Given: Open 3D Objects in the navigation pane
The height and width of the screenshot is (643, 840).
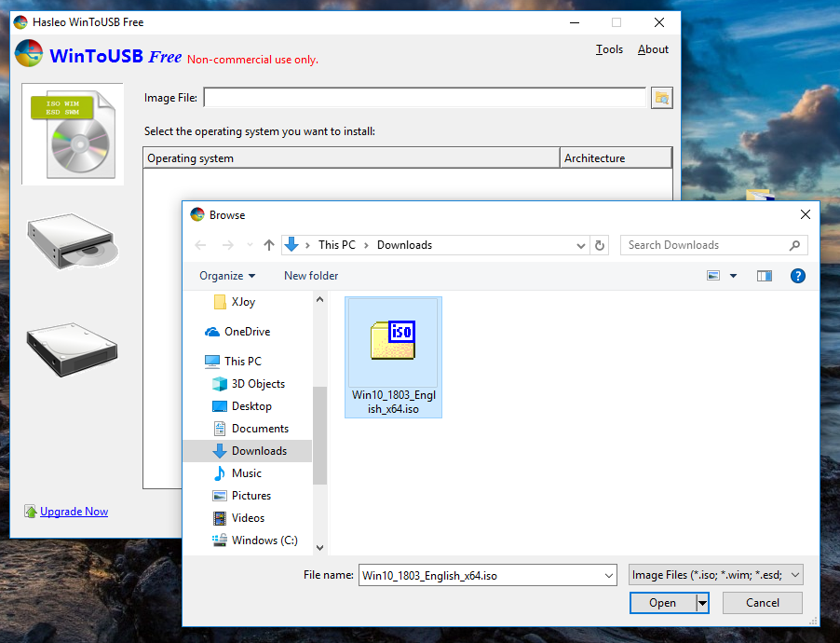Looking at the screenshot, I should [249, 384].
